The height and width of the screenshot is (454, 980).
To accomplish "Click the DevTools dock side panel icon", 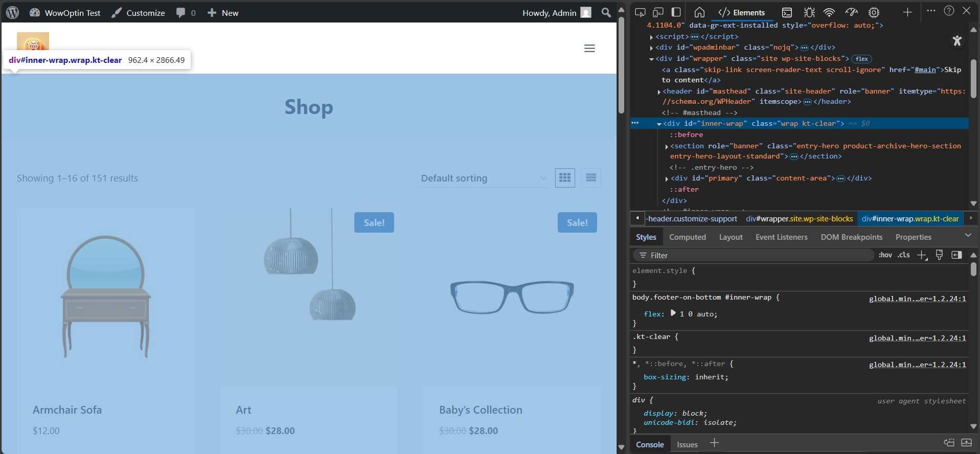I will point(676,12).
